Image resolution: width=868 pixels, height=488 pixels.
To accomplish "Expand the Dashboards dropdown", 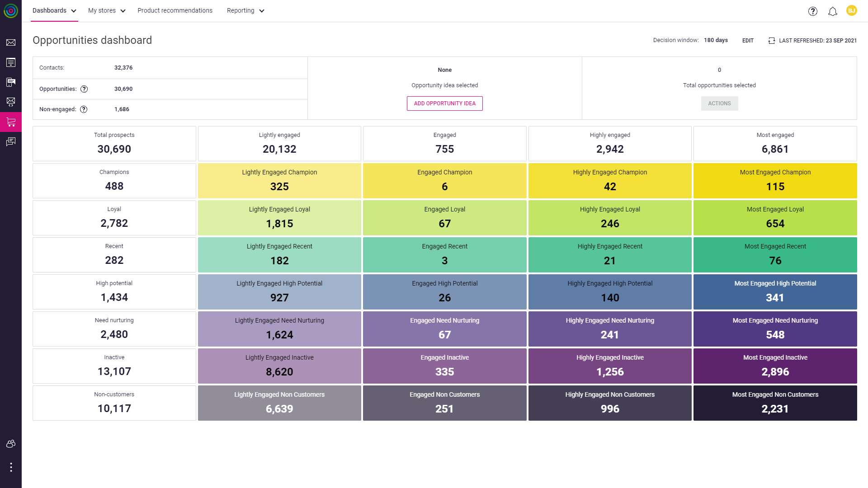I will 54,10.
